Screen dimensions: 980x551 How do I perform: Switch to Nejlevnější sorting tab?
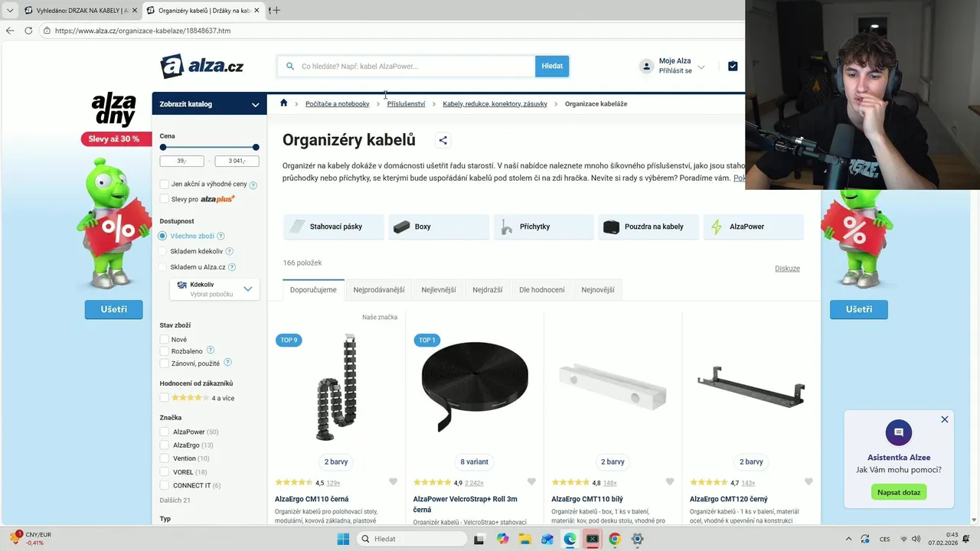[439, 290]
